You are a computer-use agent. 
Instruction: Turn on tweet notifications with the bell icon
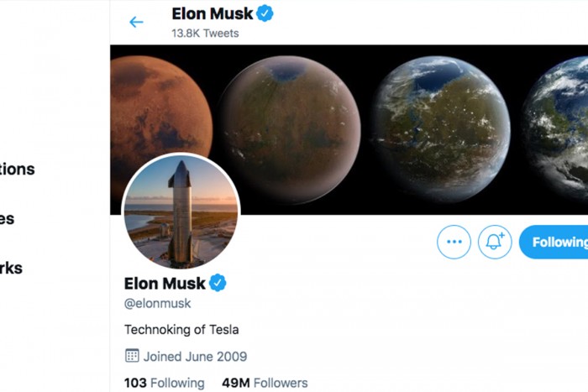(x=495, y=242)
